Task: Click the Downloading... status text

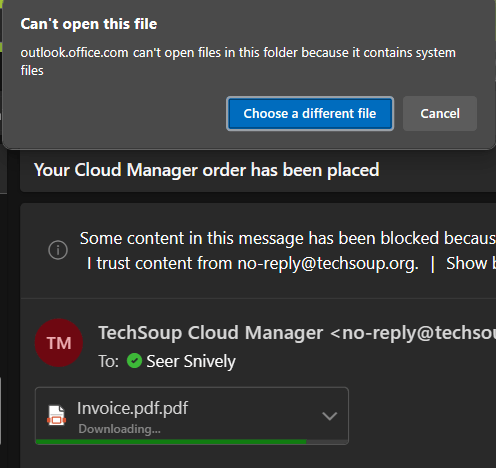Action: [119, 429]
